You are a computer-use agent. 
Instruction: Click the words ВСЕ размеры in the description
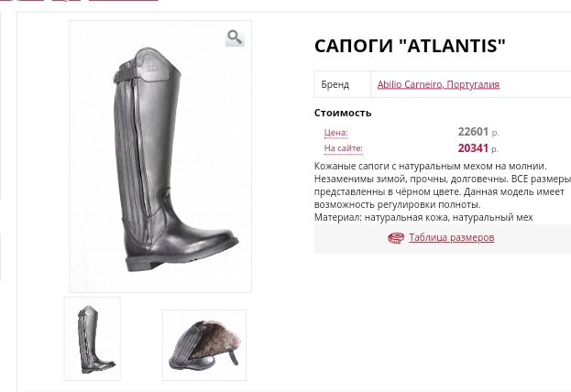[x=541, y=180]
